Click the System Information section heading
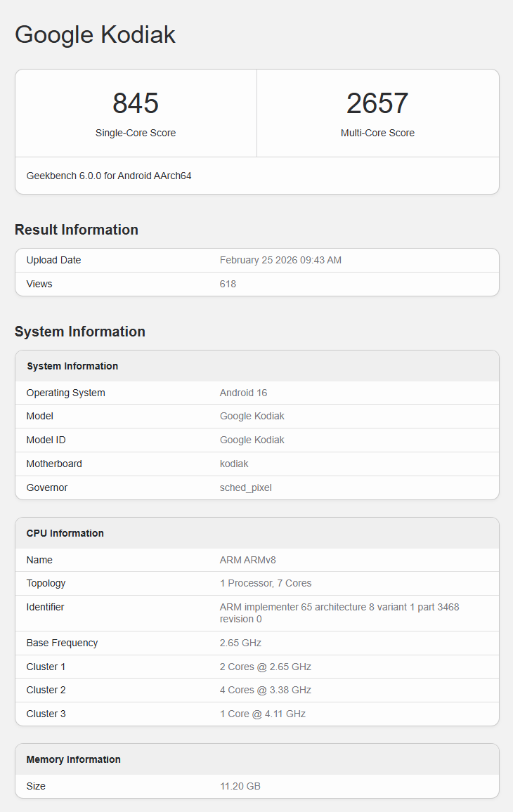 79,332
